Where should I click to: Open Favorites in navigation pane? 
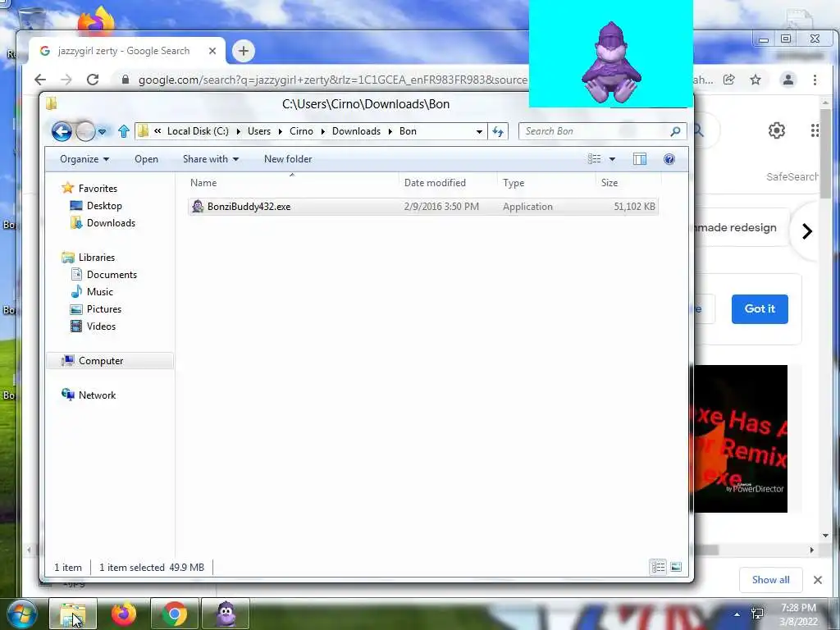pyautogui.click(x=98, y=189)
